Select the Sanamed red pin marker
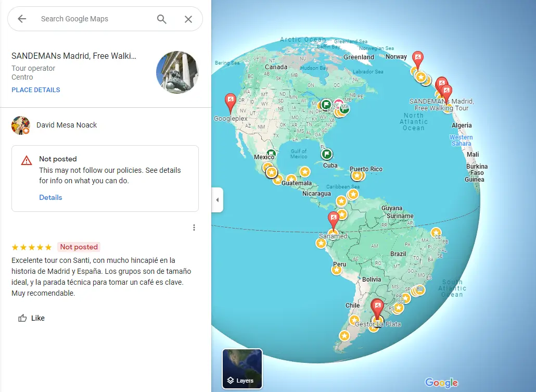The image size is (536, 392). [x=333, y=220]
